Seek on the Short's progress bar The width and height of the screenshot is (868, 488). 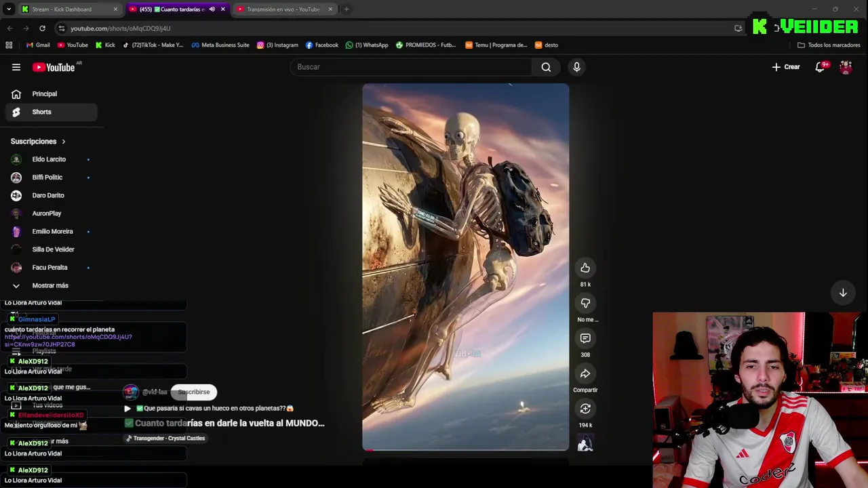coord(465,449)
